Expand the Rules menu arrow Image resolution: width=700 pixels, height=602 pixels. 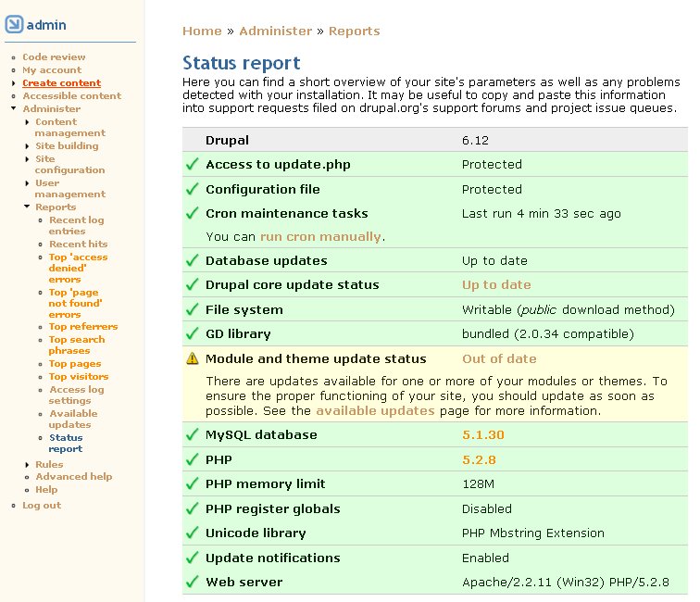[27, 465]
